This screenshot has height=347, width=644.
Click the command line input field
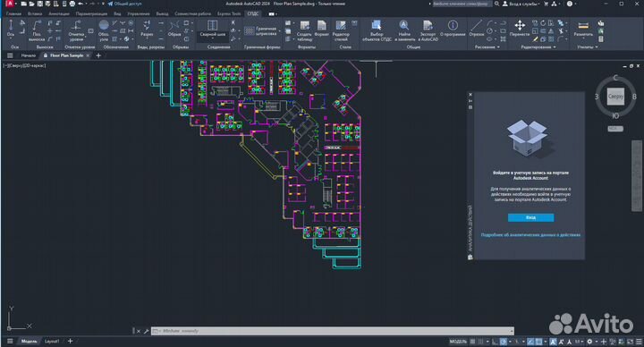(333, 331)
